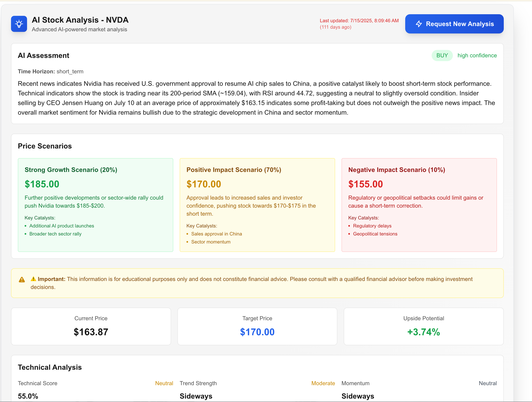532x402 pixels.
Task: Click the Technical Analysis section heading
Action: coord(50,367)
